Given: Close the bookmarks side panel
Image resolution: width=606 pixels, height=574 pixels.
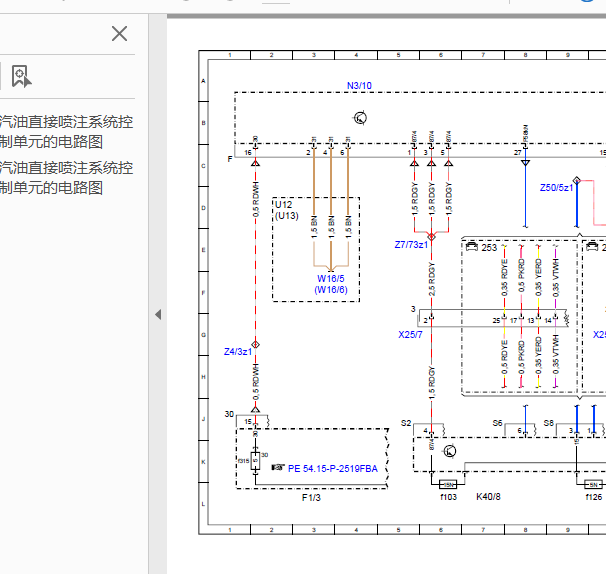Looking at the screenshot, I should (119, 34).
